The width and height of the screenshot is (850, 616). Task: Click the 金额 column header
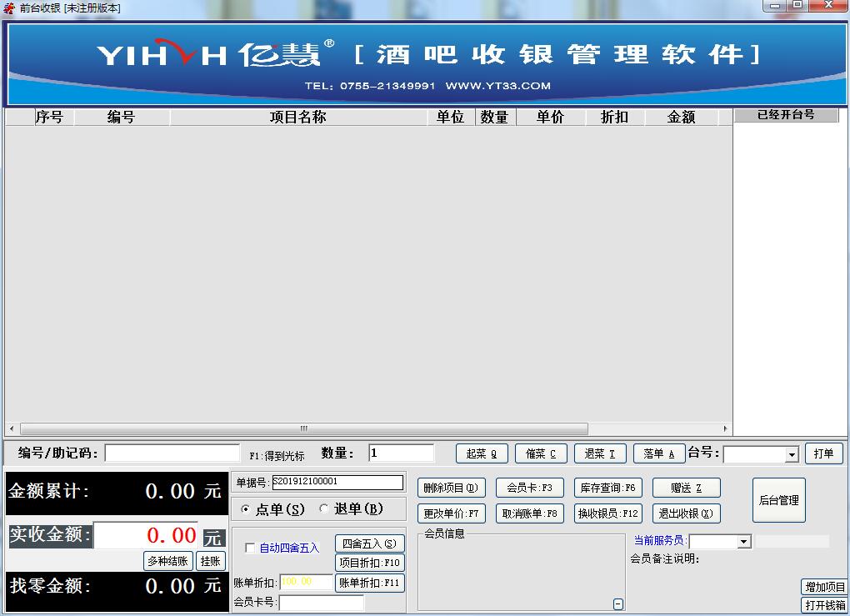[x=682, y=118]
